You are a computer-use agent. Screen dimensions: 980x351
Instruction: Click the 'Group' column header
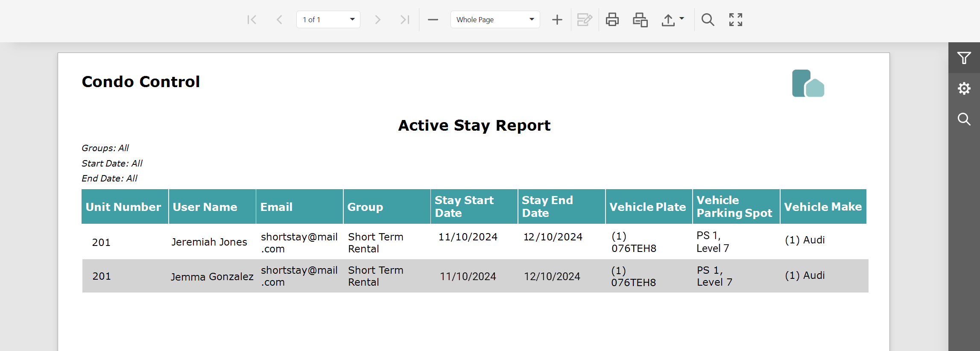click(x=387, y=207)
